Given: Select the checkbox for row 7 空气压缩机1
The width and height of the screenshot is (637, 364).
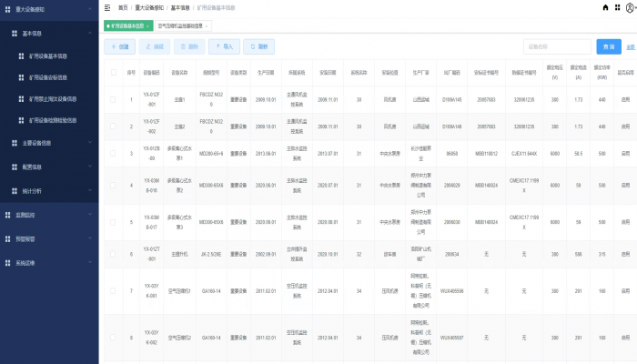Looking at the screenshot, I should point(114,291).
